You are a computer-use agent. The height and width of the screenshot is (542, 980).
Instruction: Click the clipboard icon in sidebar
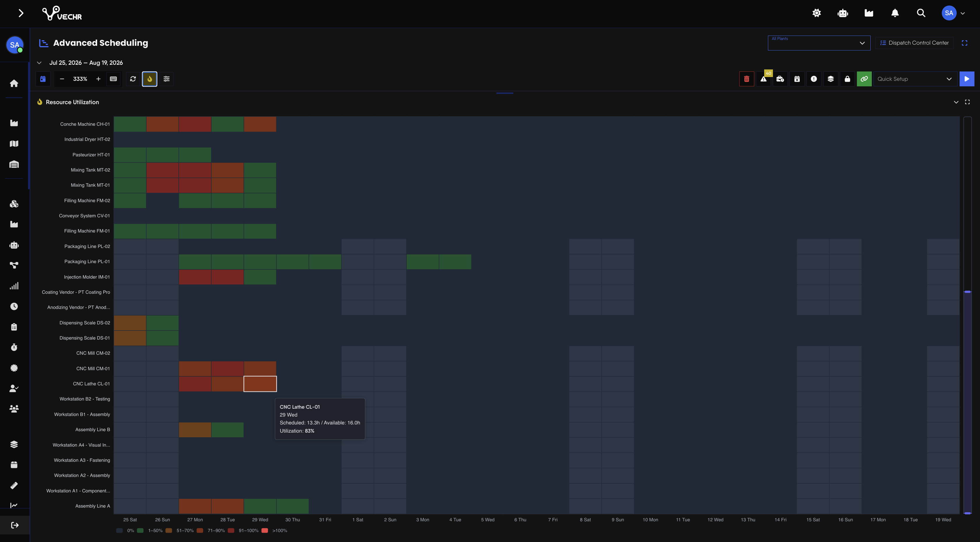pyautogui.click(x=14, y=327)
